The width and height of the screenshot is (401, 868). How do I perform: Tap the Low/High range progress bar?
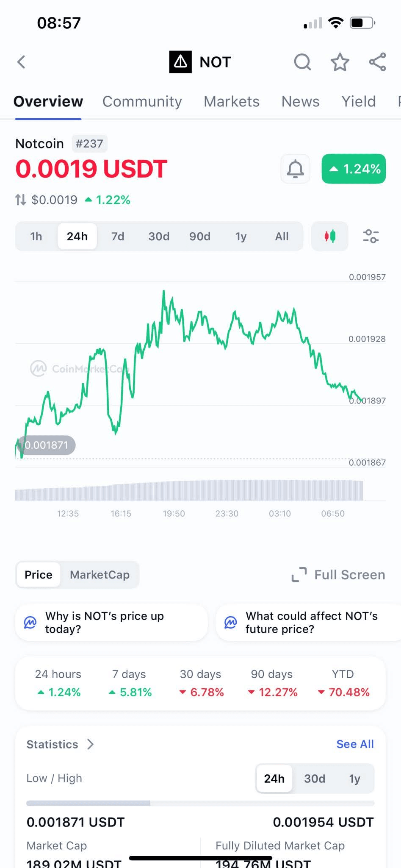[x=200, y=803]
